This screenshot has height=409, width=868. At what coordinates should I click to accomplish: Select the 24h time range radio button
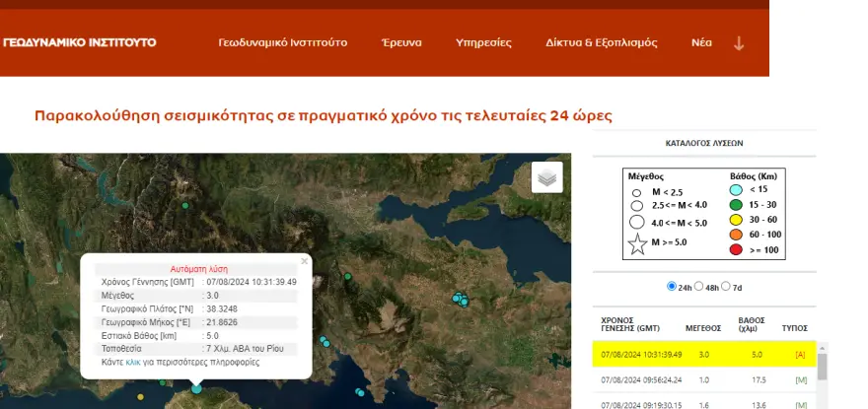pyautogui.click(x=672, y=286)
